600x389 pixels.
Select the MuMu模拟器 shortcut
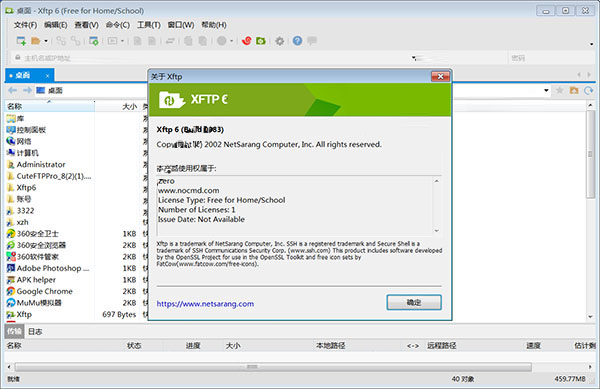34,303
